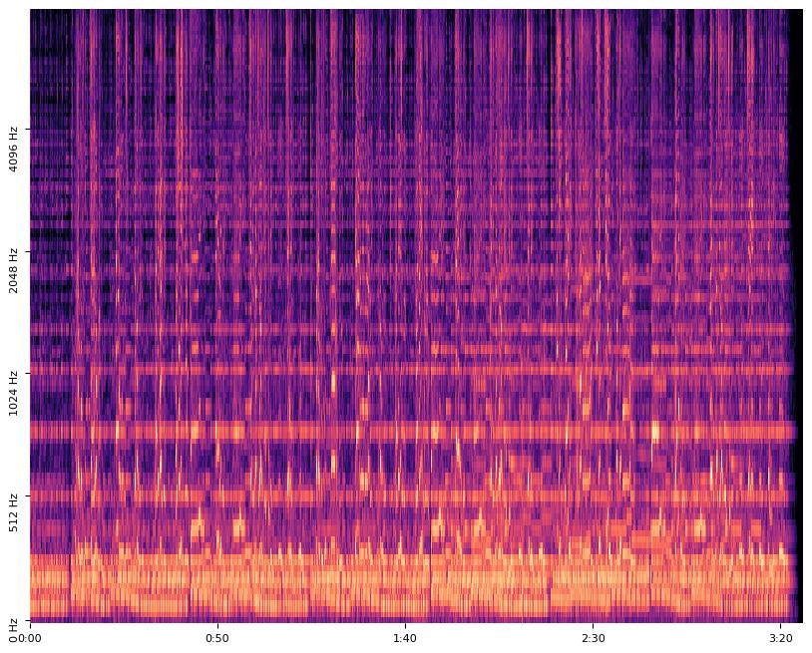Click the 1:40 time axis label
812x653 pixels.
pos(405,638)
